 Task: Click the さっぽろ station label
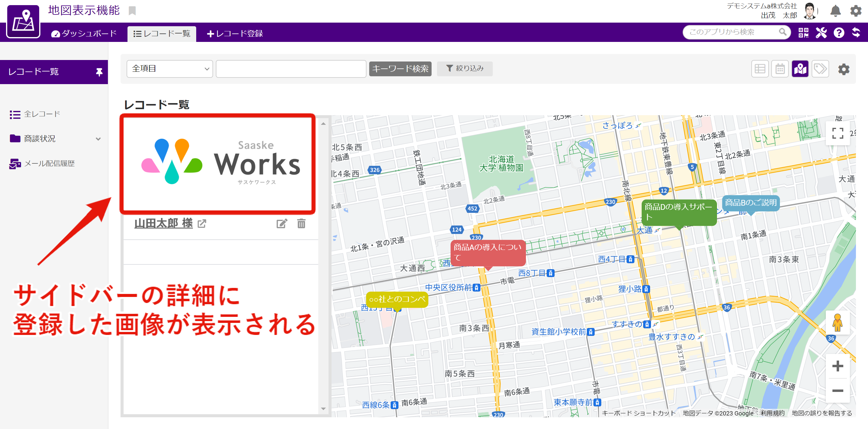pos(617,126)
